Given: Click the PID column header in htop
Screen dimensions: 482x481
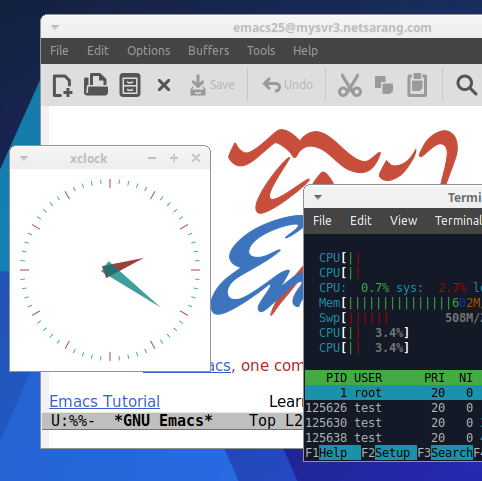Looking at the screenshot, I should (337, 378).
